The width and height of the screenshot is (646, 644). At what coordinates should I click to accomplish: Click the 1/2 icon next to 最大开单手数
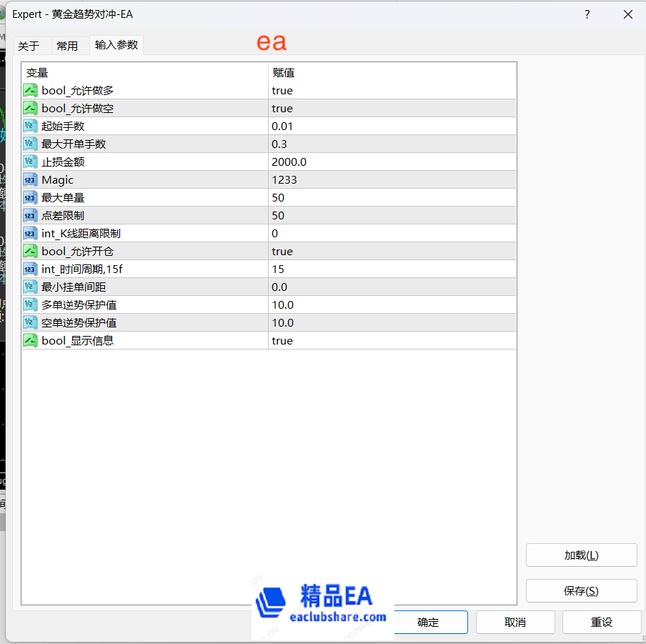point(30,143)
